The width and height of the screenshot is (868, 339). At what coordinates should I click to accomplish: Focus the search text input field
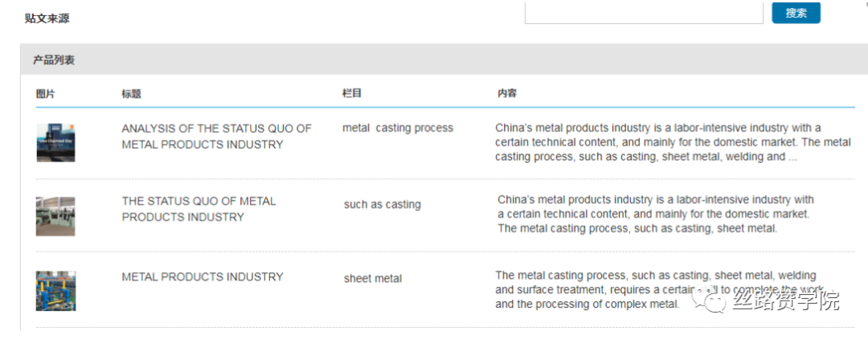(644, 13)
